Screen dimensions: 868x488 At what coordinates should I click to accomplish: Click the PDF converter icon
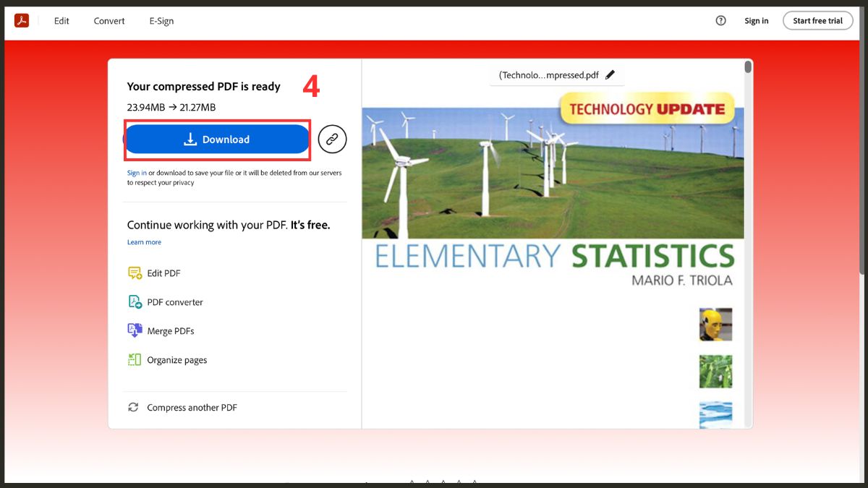tap(135, 302)
